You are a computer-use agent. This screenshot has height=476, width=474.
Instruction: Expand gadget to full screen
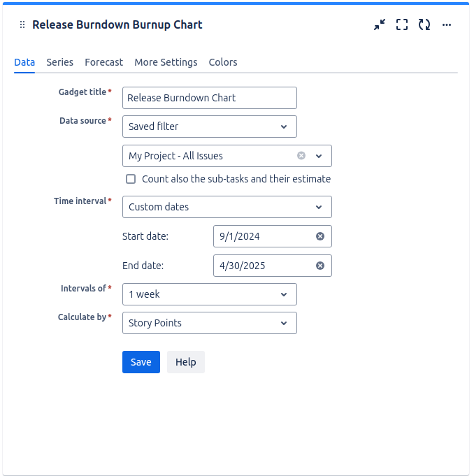point(402,24)
